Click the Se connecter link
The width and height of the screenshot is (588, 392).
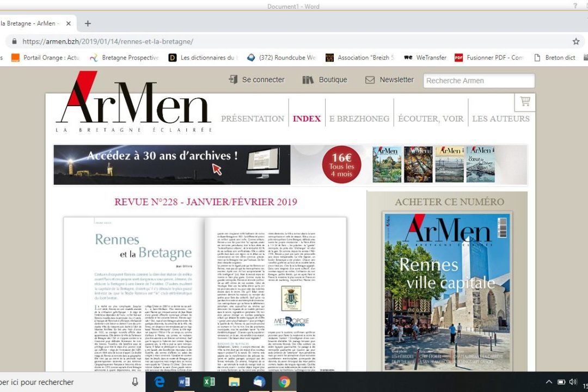[x=256, y=80]
